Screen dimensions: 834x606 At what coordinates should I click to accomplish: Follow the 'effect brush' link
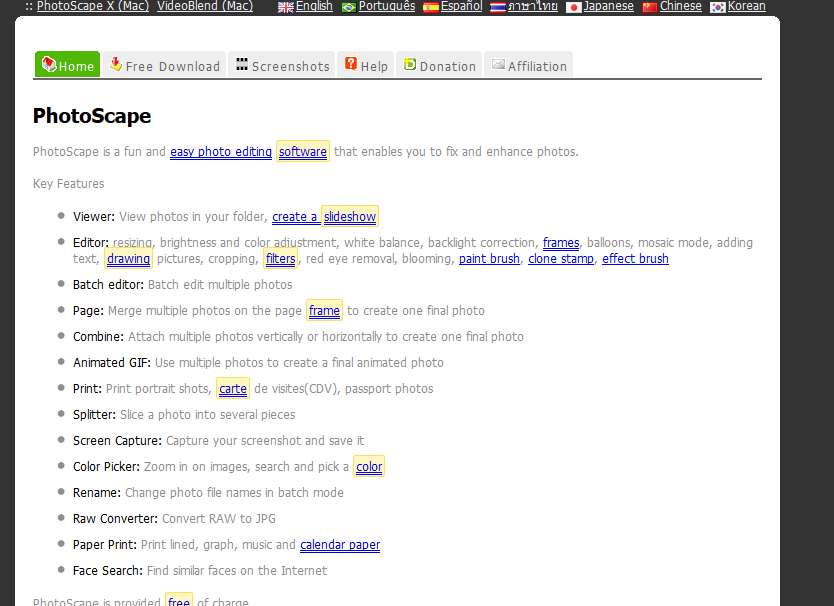[635, 259]
